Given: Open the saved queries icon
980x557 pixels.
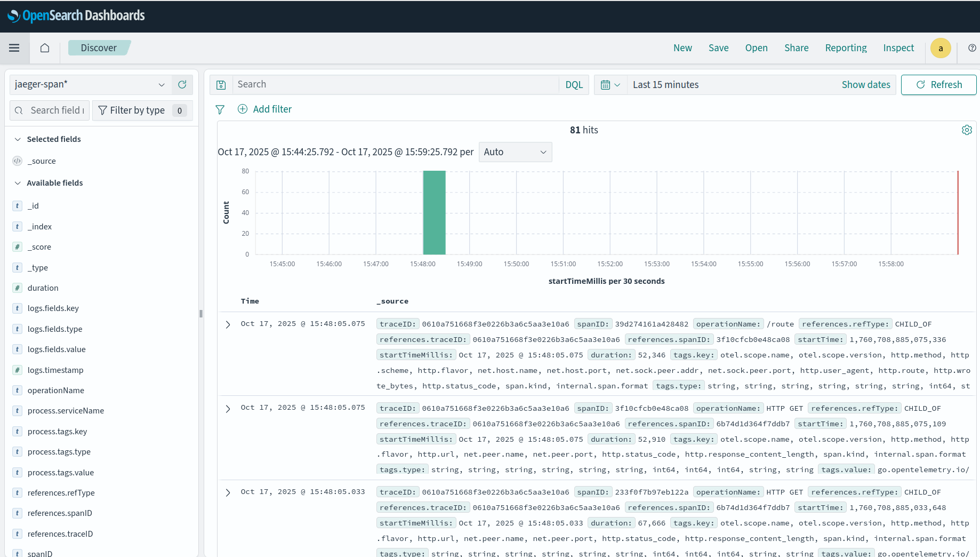Looking at the screenshot, I should click(x=221, y=85).
